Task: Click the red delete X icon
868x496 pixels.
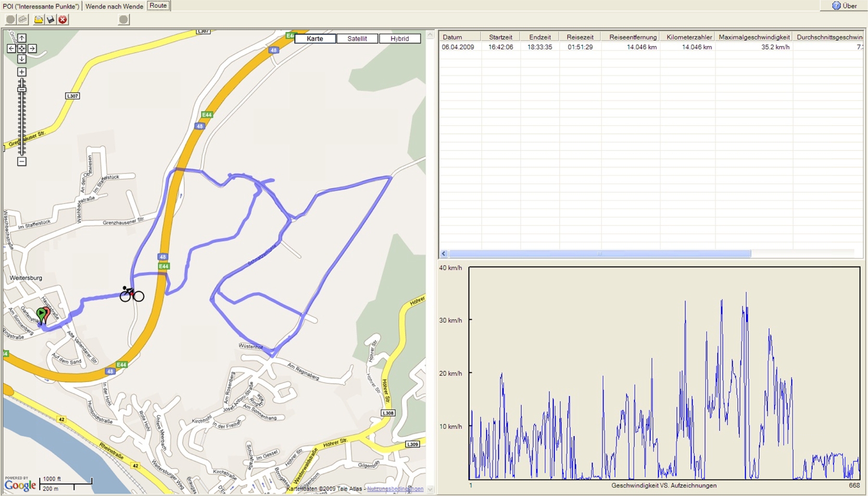Action: pos(62,20)
